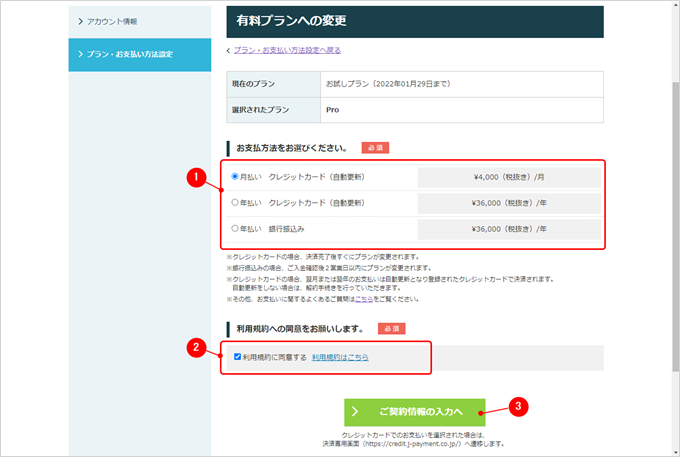
Task: Select the プラン・お支払い方法設定 sidebar item
Action: pyautogui.click(x=140, y=55)
